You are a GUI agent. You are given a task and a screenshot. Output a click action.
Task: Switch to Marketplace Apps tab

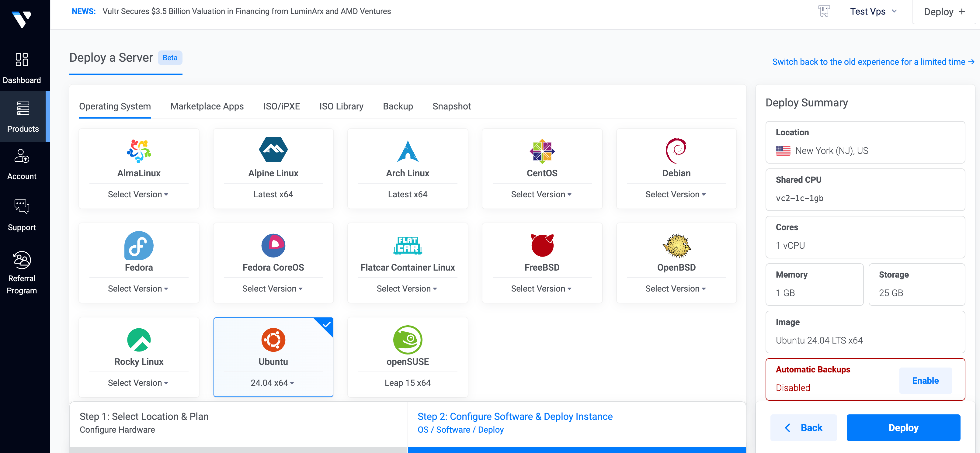[x=207, y=106]
